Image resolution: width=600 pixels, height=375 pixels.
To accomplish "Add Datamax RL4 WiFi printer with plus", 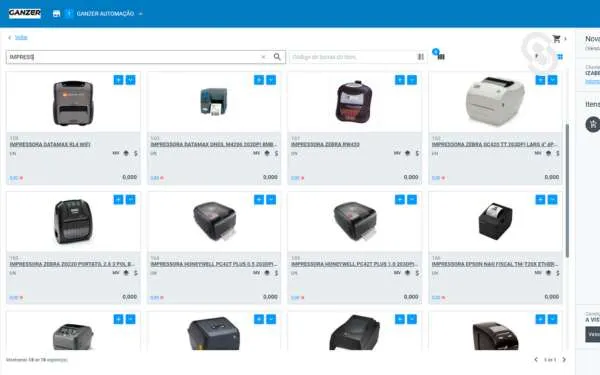I will coord(118,80).
